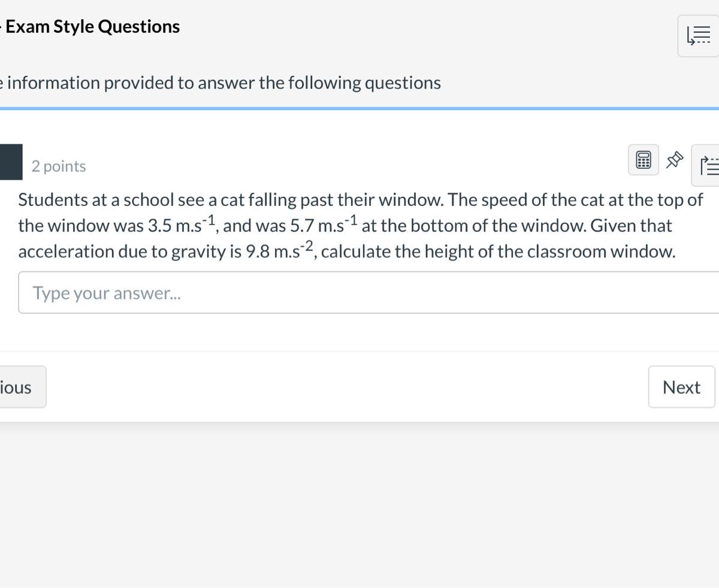Pin this question with the pushpin
Screen dimensions: 719x588
tap(675, 160)
